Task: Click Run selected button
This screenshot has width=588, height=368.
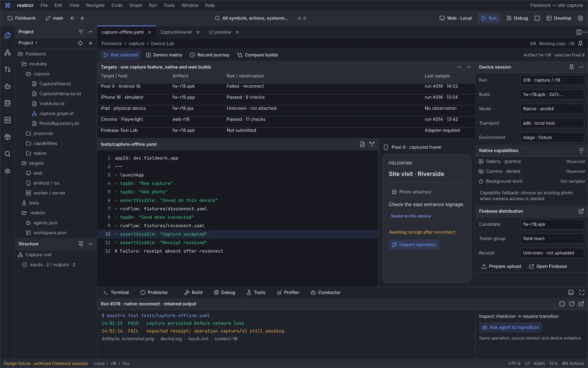Action: (121, 55)
